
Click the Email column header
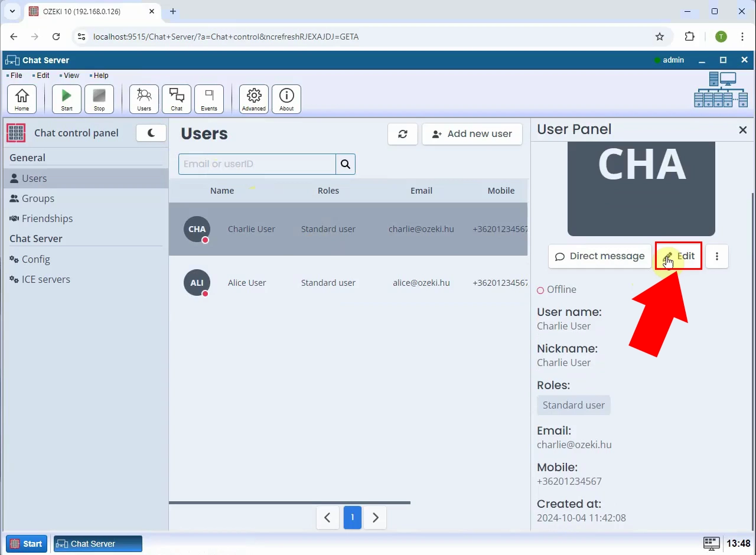point(422,191)
